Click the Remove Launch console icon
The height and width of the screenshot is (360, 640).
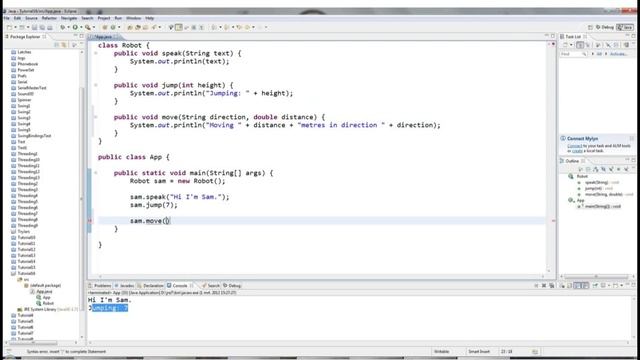tap(544, 286)
